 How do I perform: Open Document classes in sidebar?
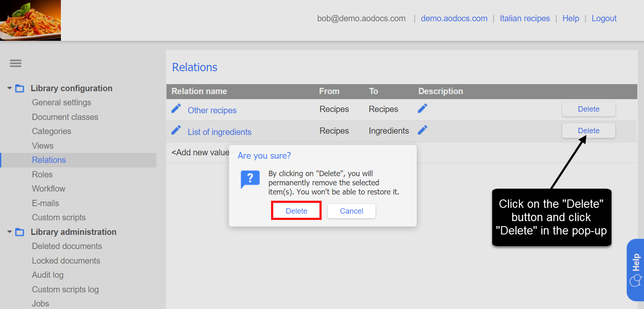coord(65,117)
